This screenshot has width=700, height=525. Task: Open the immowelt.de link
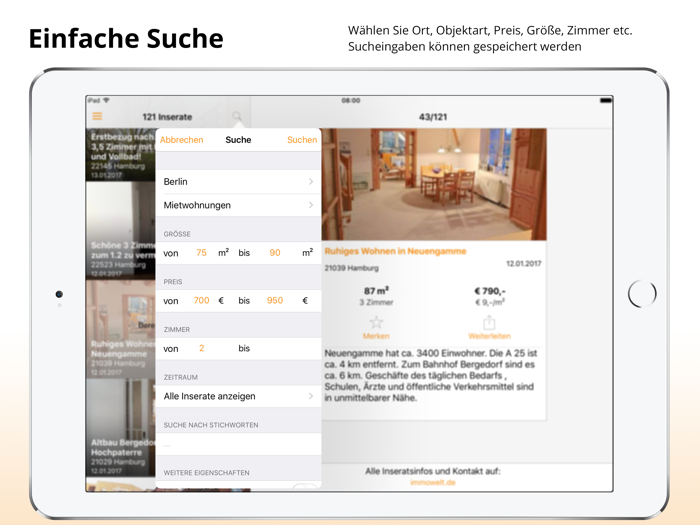click(x=433, y=482)
